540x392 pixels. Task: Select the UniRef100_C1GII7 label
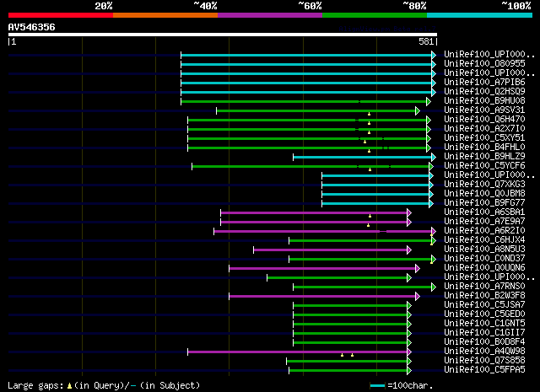tap(484, 333)
